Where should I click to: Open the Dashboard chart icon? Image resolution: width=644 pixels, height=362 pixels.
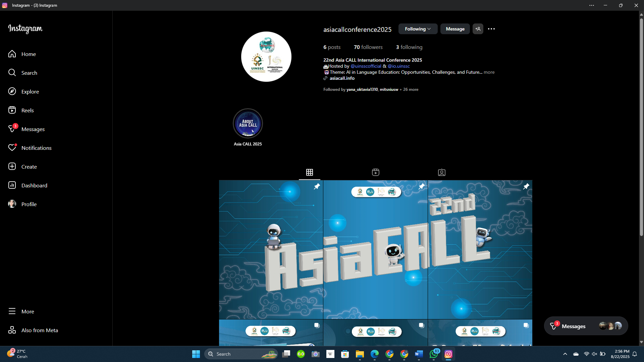click(x=12, y=185)
